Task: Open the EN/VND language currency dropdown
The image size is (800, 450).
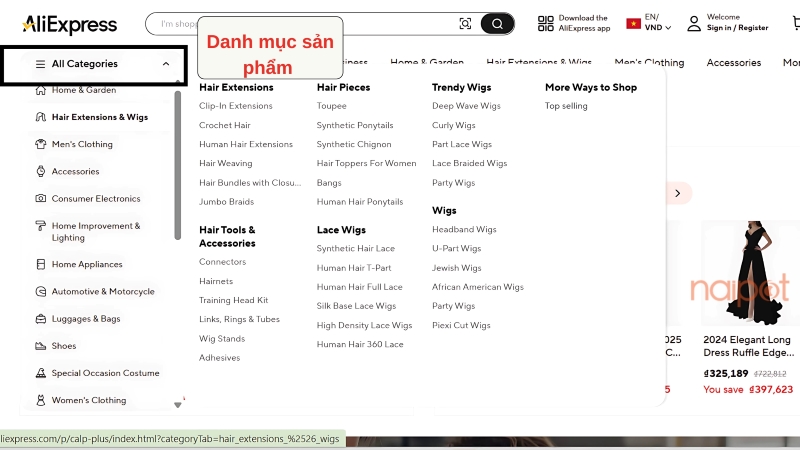Action: [x=657, y=23]
